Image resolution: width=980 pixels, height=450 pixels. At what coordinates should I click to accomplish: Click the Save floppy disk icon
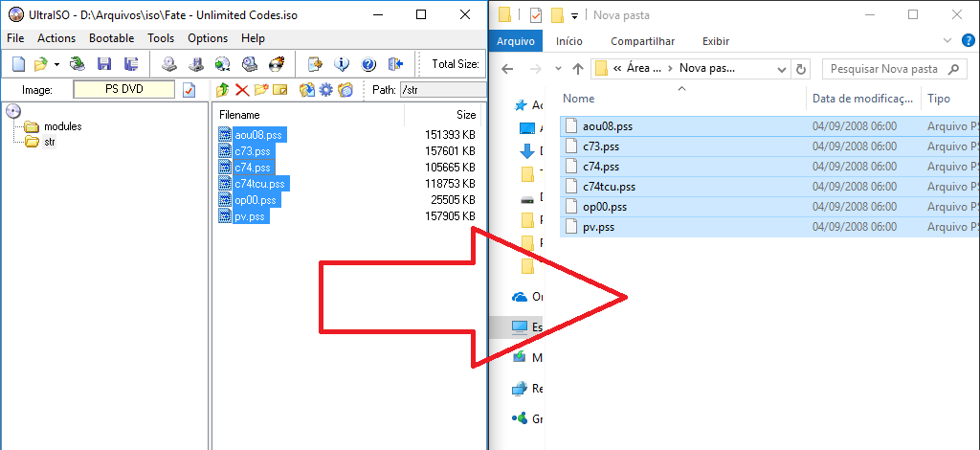pos(104,64)
